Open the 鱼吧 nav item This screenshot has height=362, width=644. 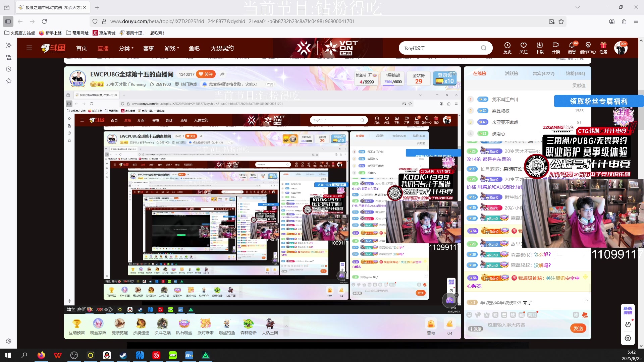tap(194, 48)
